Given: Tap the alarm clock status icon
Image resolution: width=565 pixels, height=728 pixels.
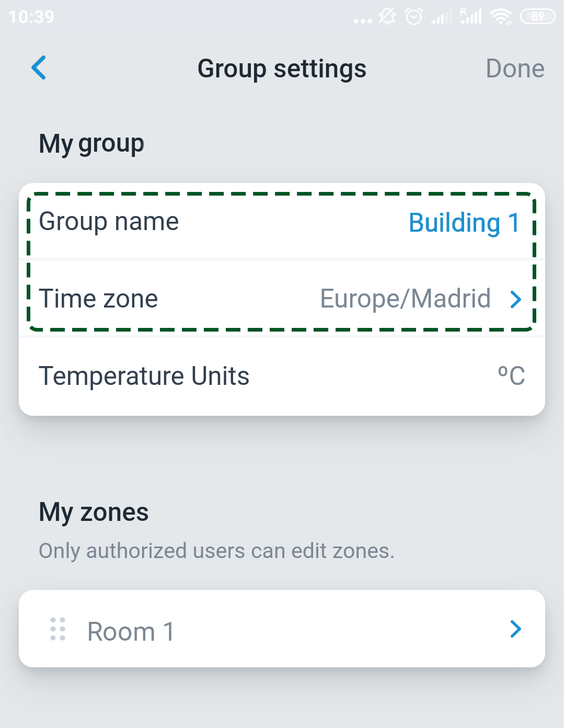Looking at the screenshot, I should pos(414,17).
